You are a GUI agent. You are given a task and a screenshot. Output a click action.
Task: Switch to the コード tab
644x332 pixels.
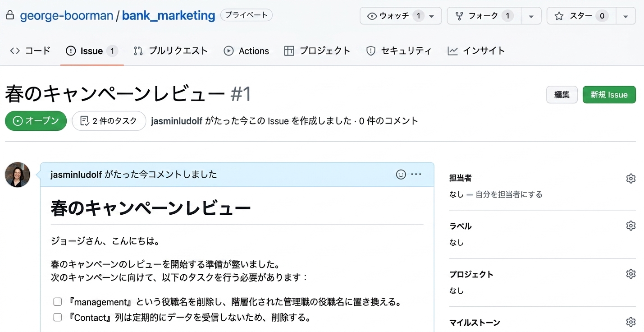pos(30,51)
